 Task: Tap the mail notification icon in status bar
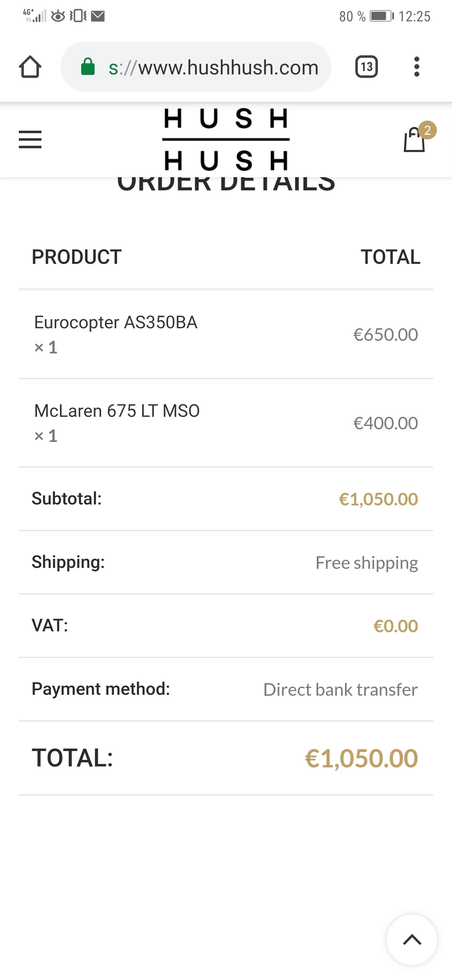tap(98, 16)
